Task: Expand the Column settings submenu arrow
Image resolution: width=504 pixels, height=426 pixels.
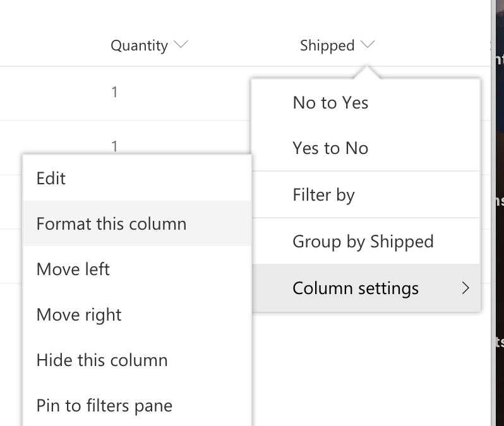Action: [465, 288]
